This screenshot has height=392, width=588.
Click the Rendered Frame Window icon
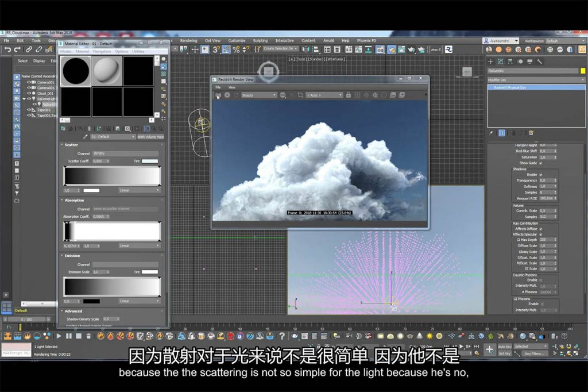click(x=401, y=49)
